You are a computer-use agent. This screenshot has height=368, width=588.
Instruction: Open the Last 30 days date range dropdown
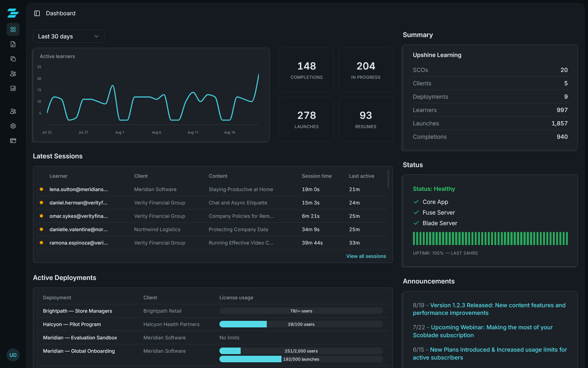(x=69, y=36)
